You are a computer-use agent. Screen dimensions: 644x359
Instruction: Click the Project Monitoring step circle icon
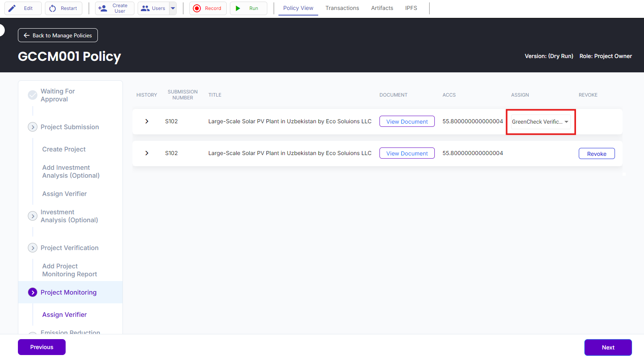coord(33,292)
